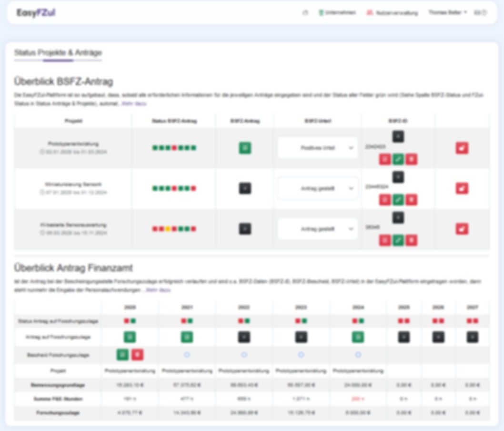
Task: Open Nutzerverwaltung in the top navigation
Action: pyautogui.click(x=392, y=13)
